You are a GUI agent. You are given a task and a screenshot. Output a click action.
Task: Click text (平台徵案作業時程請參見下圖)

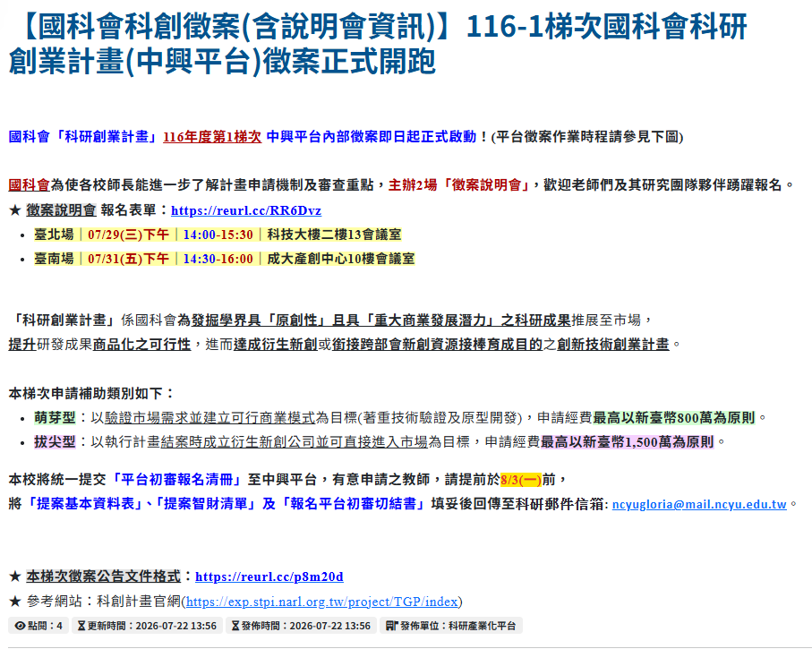[x=587, y=137]
